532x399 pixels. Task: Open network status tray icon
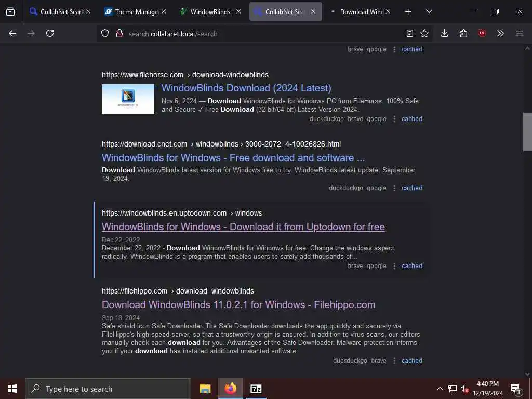[453, 389]
